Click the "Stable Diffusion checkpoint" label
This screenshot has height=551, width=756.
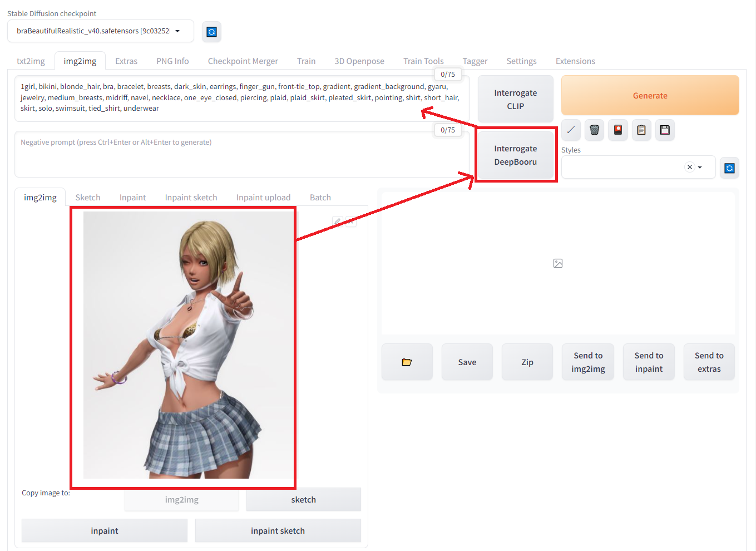pyautogui.click(x=52, y=13)
